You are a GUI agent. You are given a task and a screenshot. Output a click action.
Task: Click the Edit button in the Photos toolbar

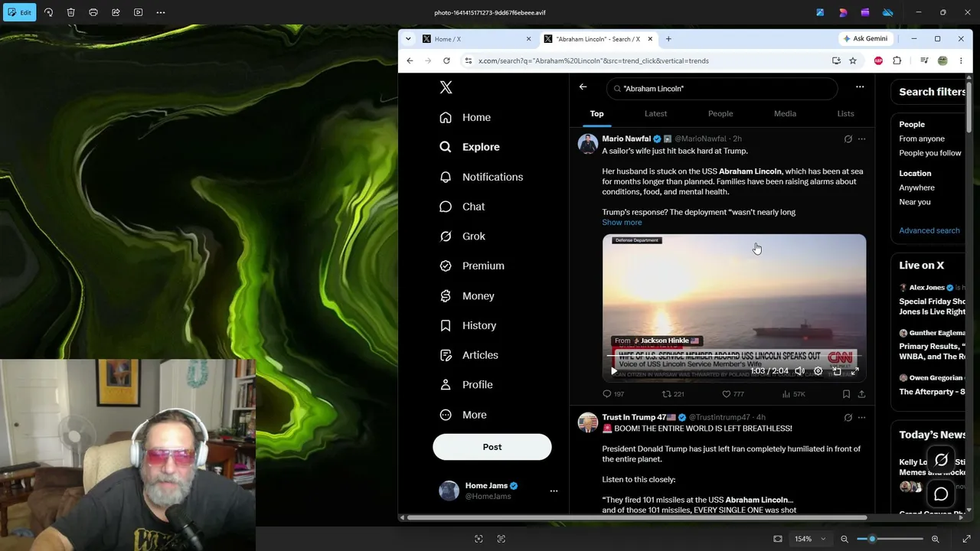point(18,12)
